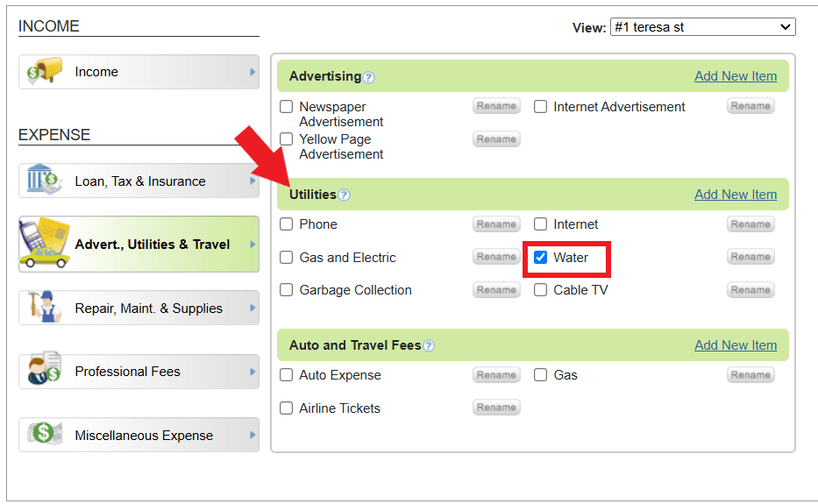Click the Professional Fees person icon
This screenshot has height=504, width=818.
44,370
